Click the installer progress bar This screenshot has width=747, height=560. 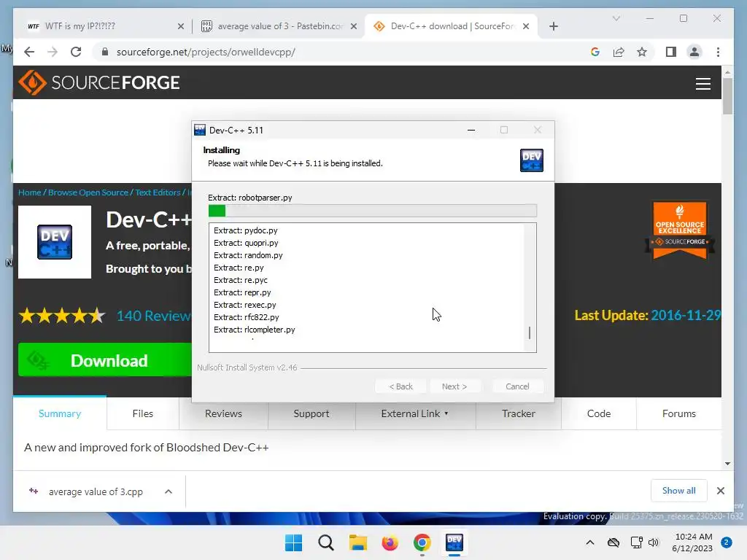(373, 211)
